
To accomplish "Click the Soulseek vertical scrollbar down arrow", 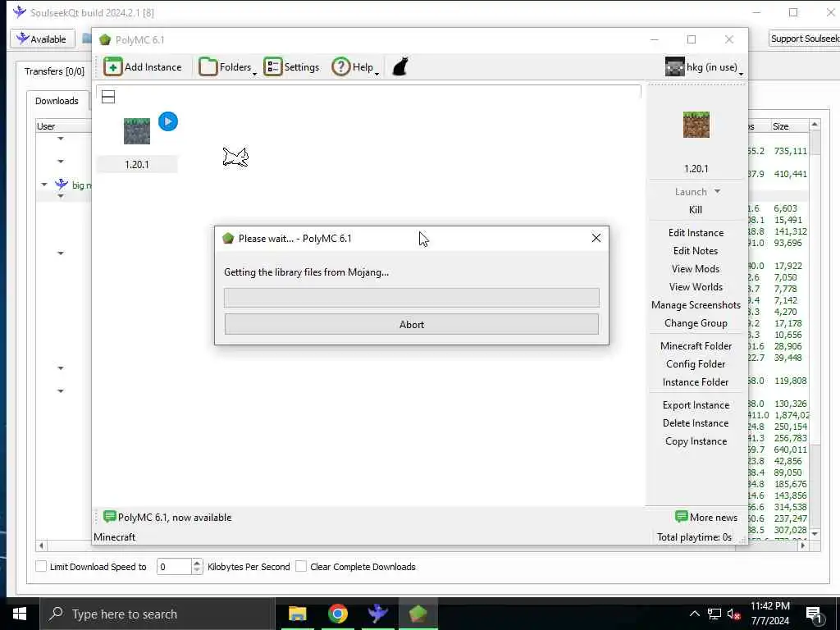I will pos(815,533).
